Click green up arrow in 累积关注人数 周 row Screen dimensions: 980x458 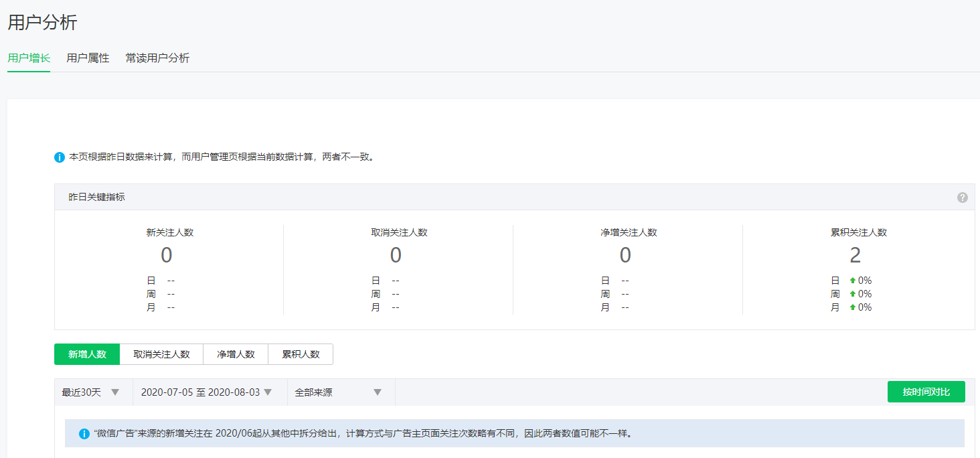tap(852, 295)
